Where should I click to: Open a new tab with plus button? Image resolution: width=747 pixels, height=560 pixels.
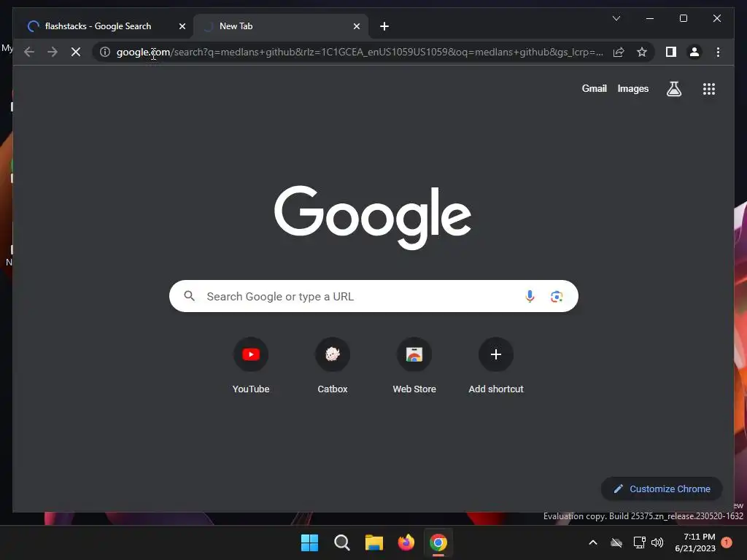(x=384, y=26)
